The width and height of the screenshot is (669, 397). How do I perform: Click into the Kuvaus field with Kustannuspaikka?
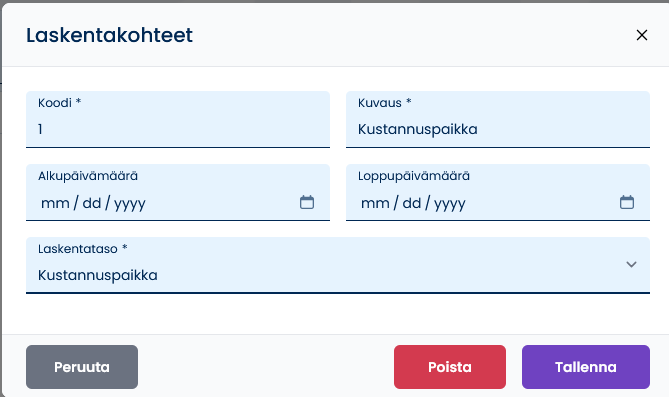tap(498, 119)
